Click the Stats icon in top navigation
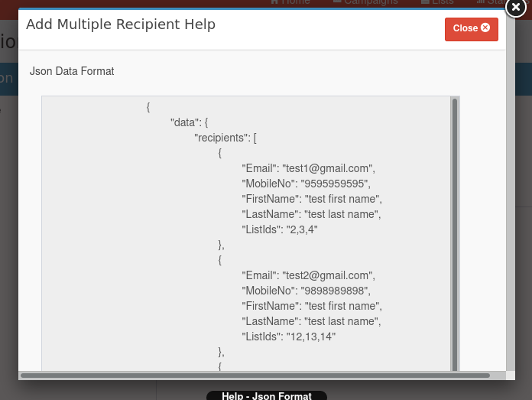This screenshot has height=400, width=532. (x=480, y=2)
